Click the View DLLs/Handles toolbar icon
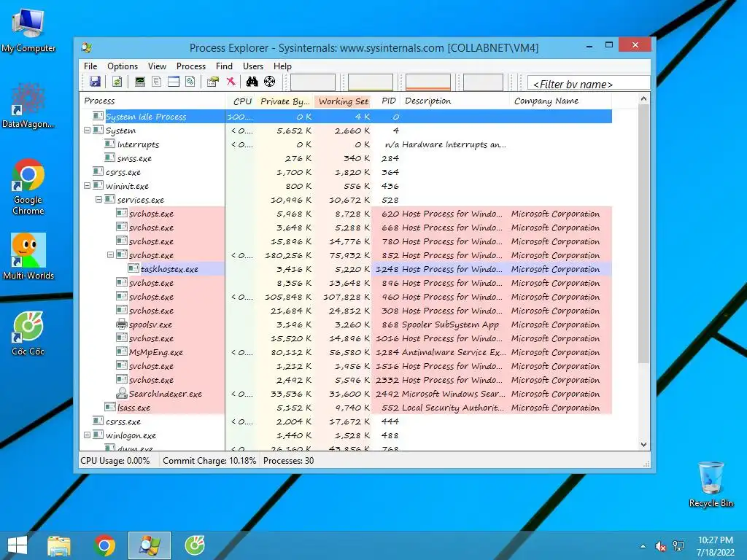Screen dimensions: 747x560 pyautogui.click(x=190, y=82)
